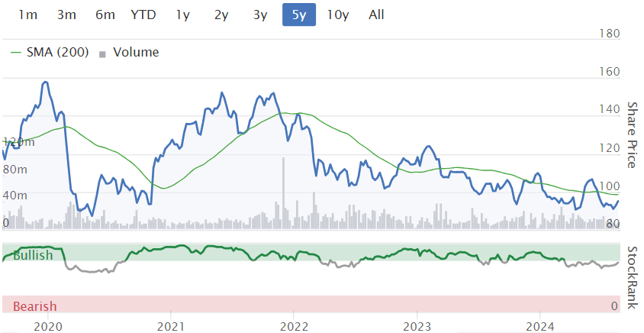Switch chart to 6m range
Viewport: 644px width, 333px height.
[105, 15]
